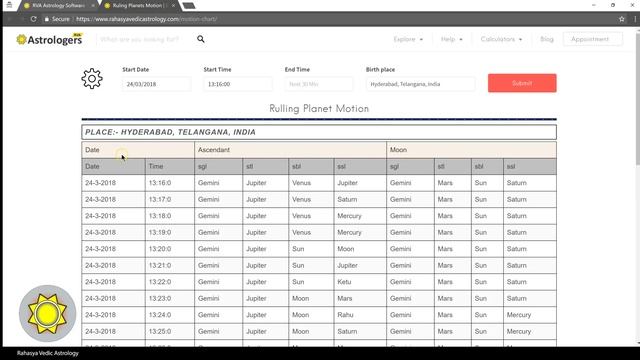This screenshot has width=640, height=360.
Task: Select the Ruling Planets Motion tab
Action: pos(139,6)
